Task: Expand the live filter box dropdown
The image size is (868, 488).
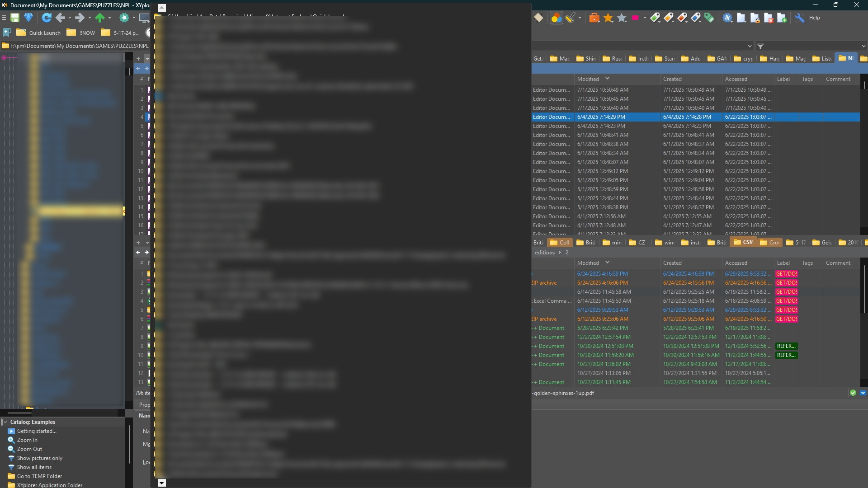Action: click(x=863, y=46)
